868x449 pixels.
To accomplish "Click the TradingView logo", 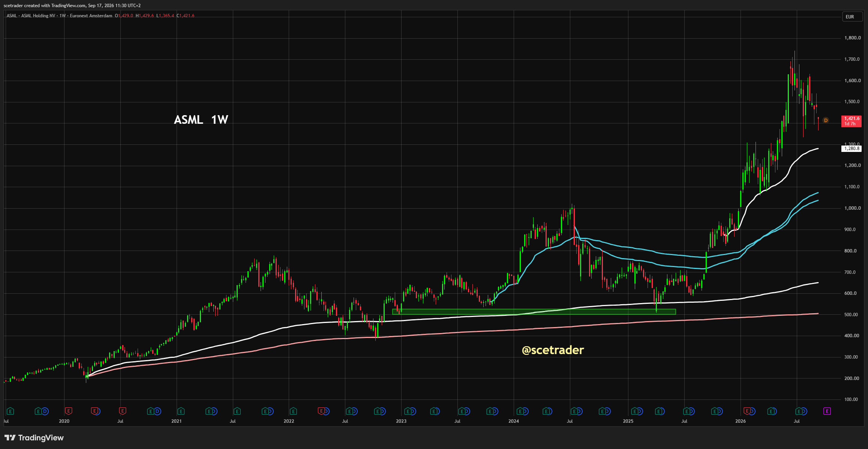I will pos(34,438).
